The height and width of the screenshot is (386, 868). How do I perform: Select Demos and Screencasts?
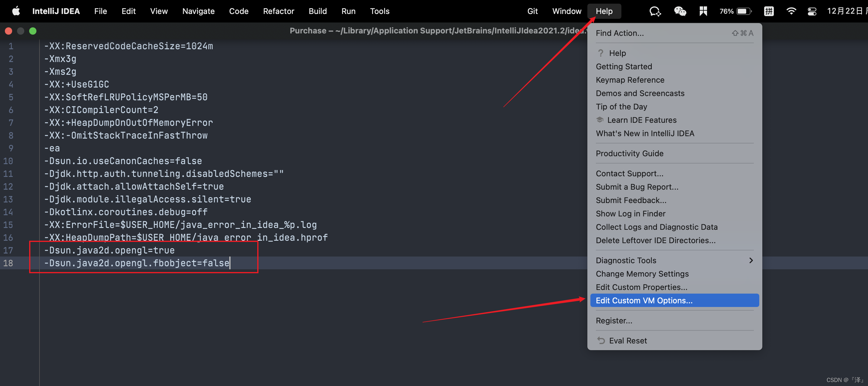674,93
